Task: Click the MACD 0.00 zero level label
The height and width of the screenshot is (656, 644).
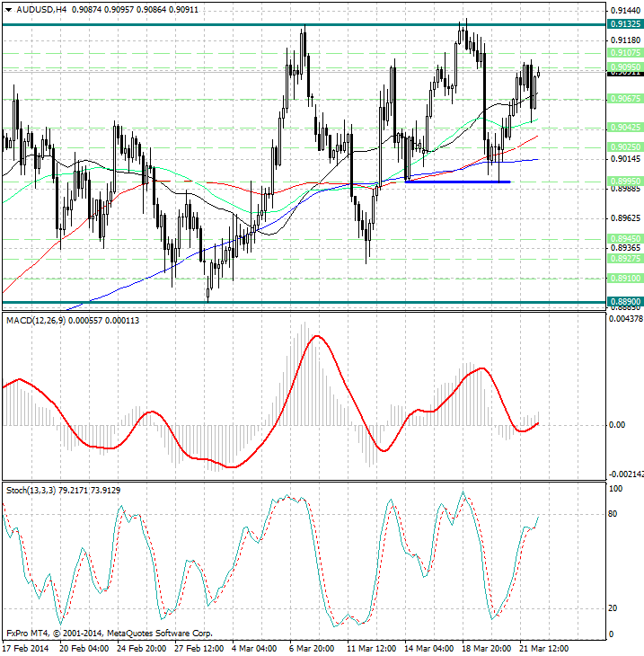Action: [x=617, y=425]
